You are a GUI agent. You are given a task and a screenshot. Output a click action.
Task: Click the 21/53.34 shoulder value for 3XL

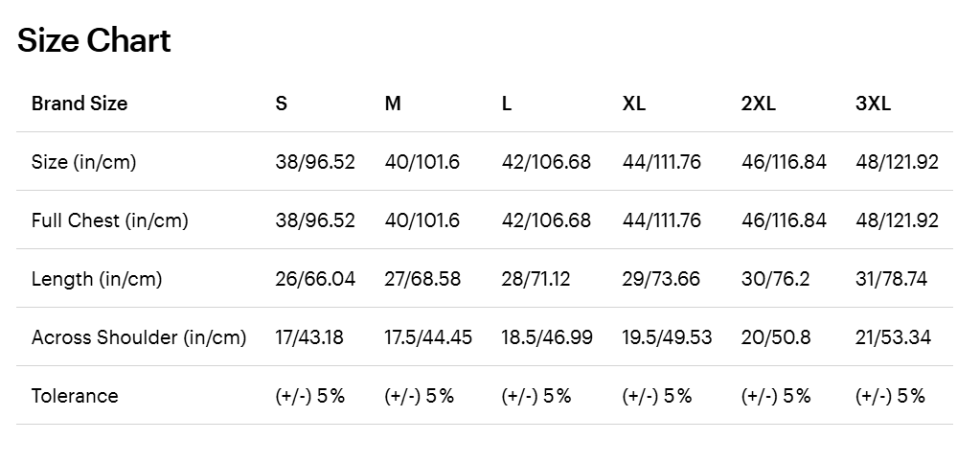point(893,337)
